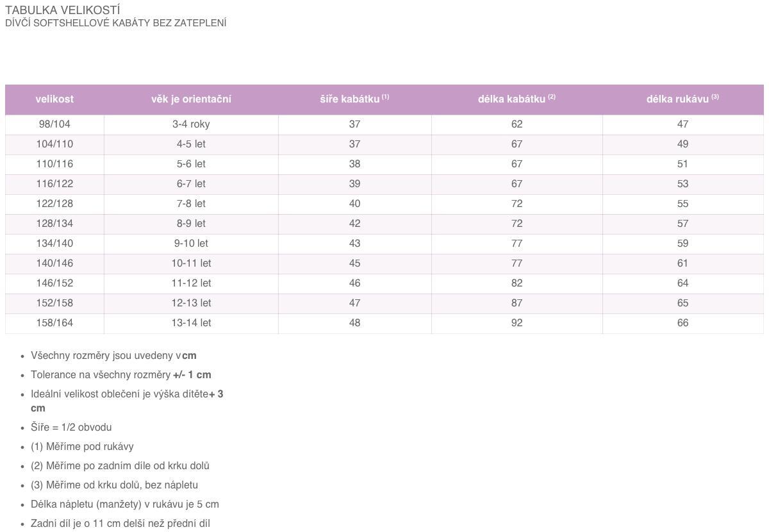The image size is (769, 532).
Task: Click width '47' in the 152/158 row
Action: (x=354, y=303)
